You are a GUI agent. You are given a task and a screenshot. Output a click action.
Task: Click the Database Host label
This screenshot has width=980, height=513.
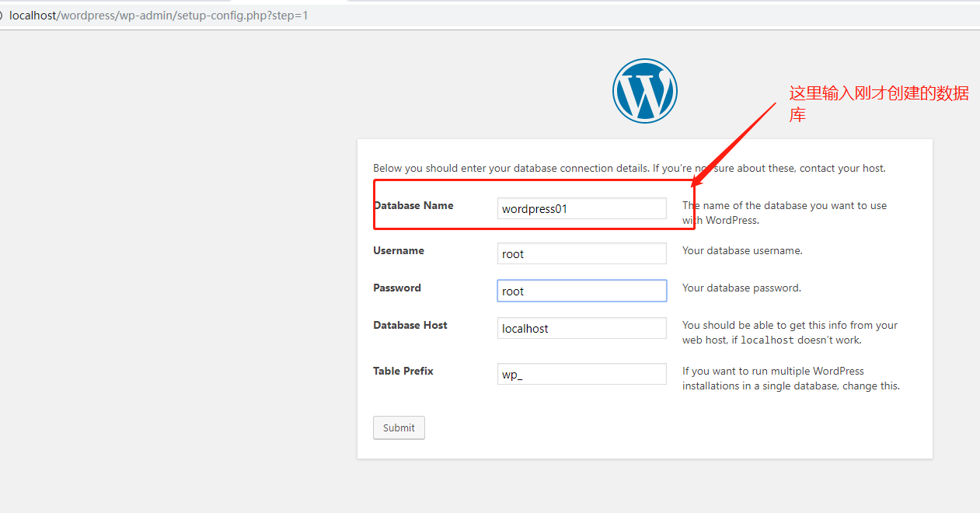[410, 325]
